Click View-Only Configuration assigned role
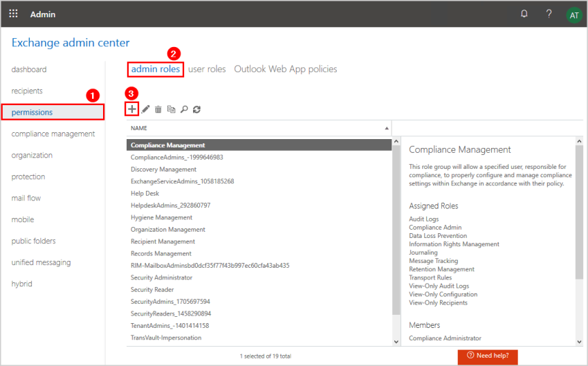The width and height of the screenshot is (588, 366). [x=443, y=294]
